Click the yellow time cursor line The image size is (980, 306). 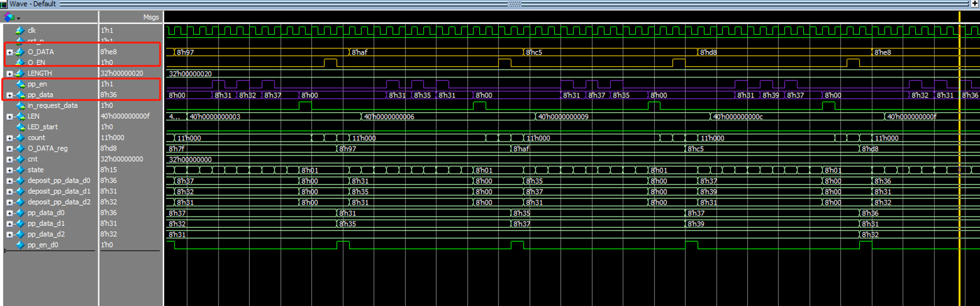(959, 157)
